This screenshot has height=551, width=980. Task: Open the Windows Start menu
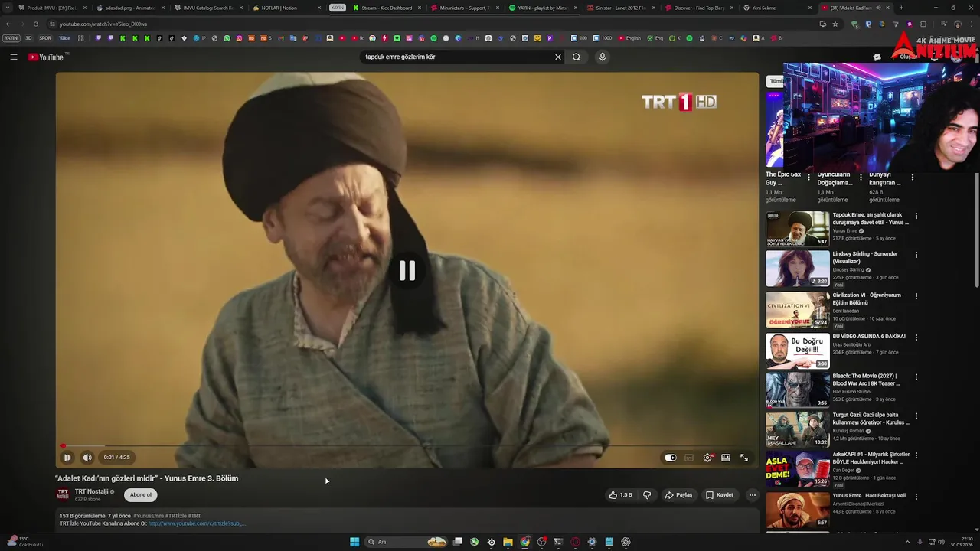354,542
